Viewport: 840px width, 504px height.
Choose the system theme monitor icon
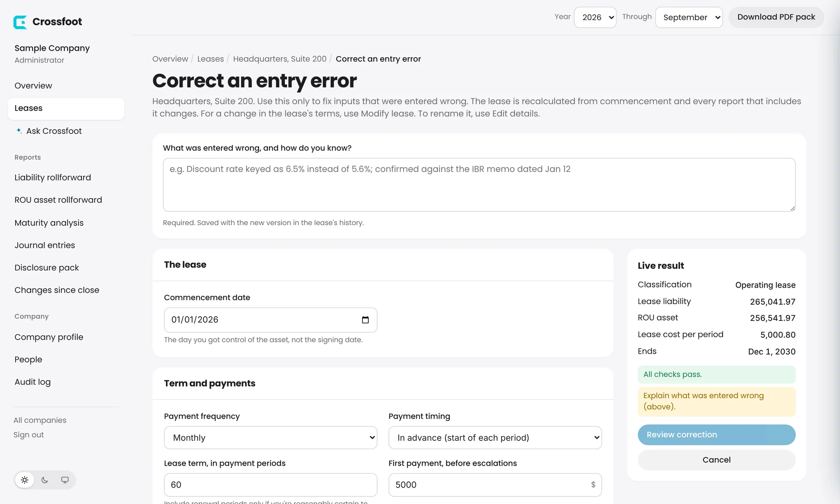(x=65, y=480)
